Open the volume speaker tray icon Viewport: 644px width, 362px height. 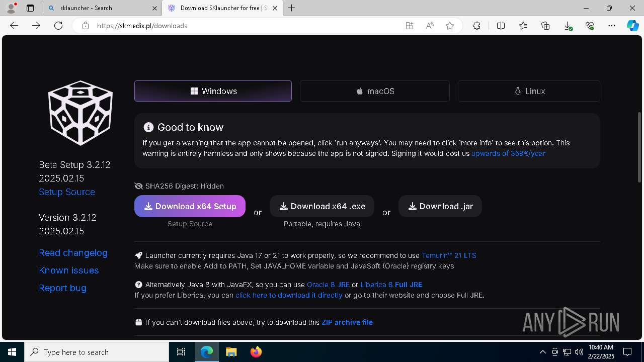coord(579,352)
